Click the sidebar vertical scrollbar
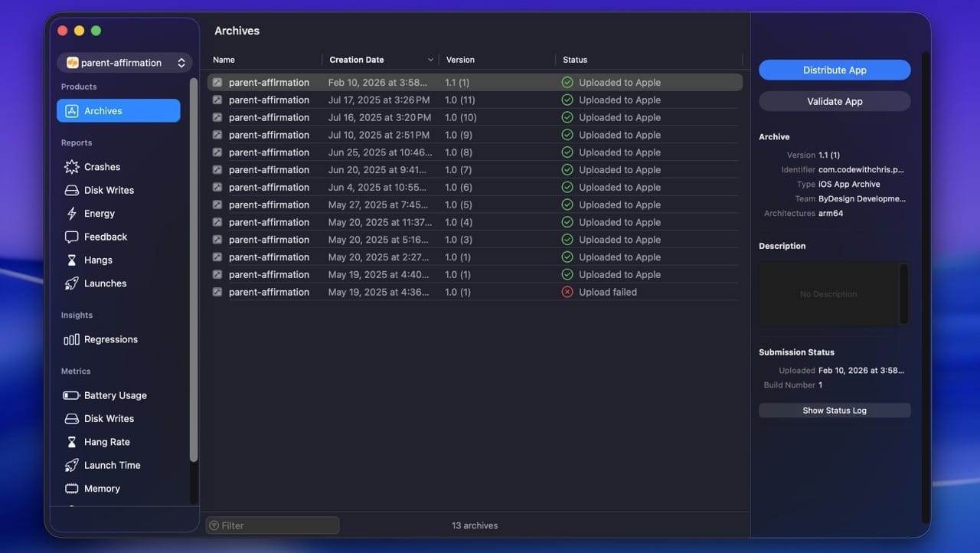 194,270
